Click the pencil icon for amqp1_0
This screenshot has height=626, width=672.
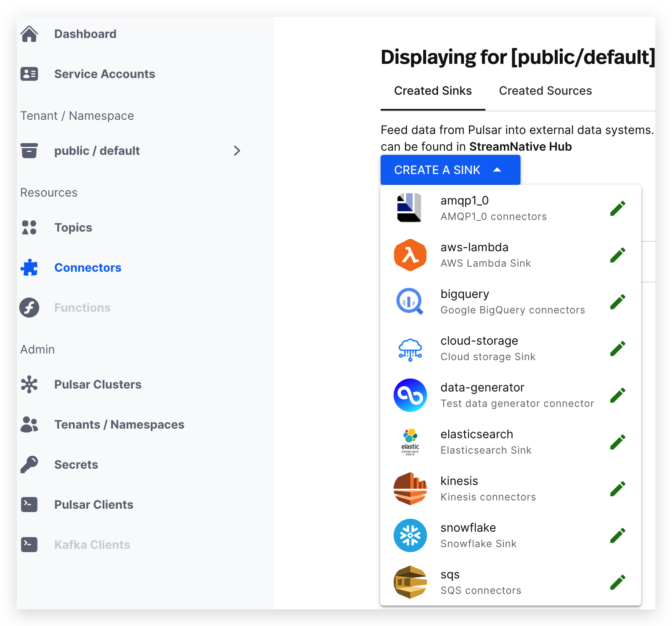coord(618,208)
